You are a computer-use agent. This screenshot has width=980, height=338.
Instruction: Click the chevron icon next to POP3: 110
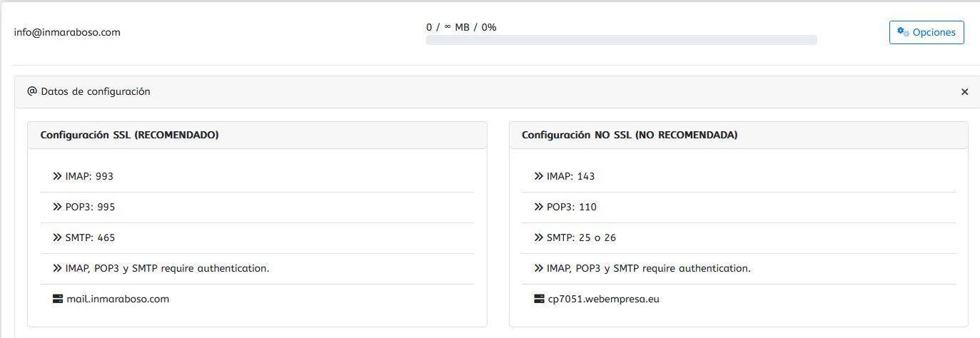coord(539,207)
